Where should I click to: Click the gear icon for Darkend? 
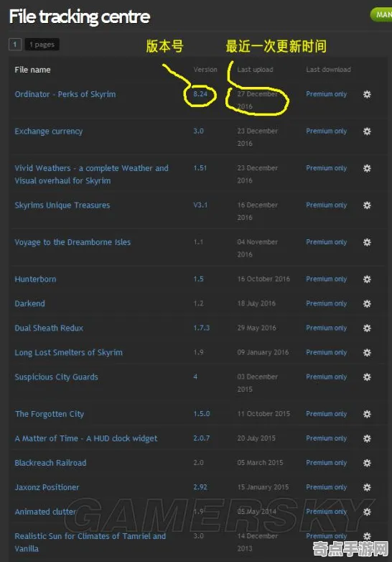click(x=367, y=303)
